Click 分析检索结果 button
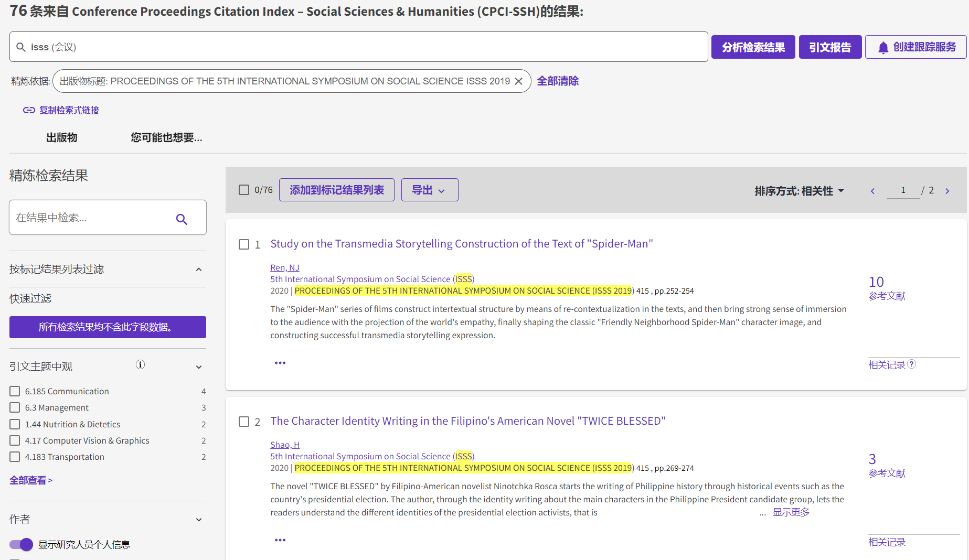The width and height of the screenshot is (969, 560). tap(753, 47)
